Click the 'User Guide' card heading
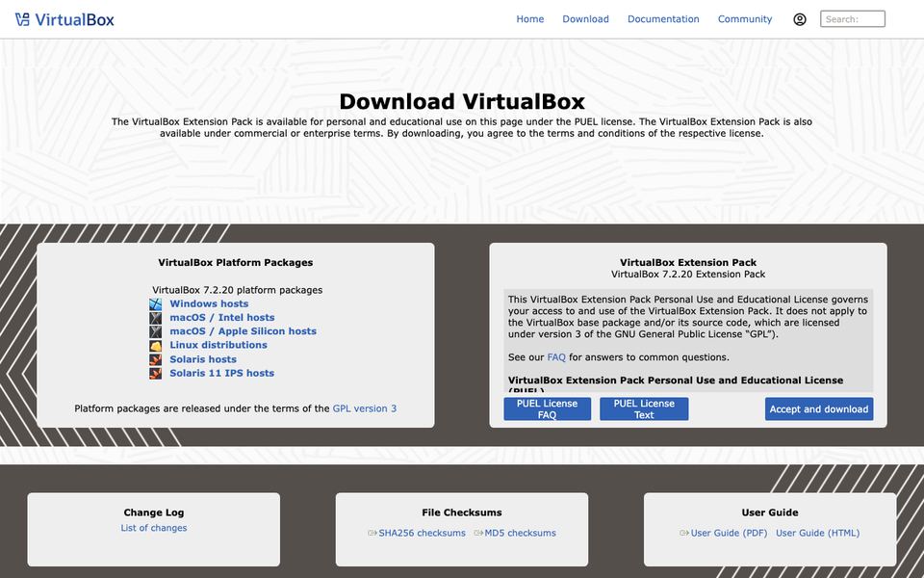The image size is (924, 578). [x=770, y=512]
